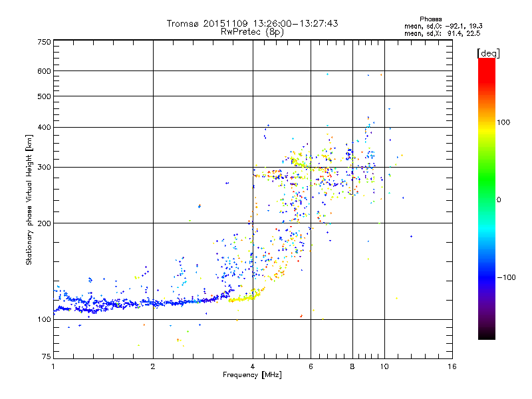Click y-axis tick label '200'

pyautogui.click(x=45, y=223)
